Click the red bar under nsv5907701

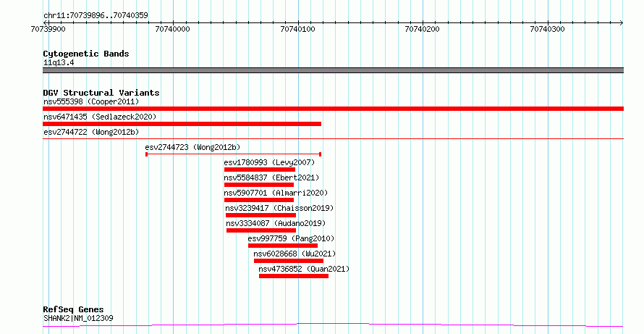259,200
